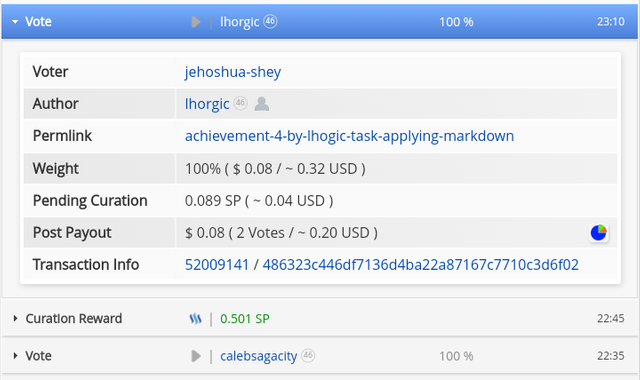Click lhorgic name in the Vote header
640x380 pixels.
point(240,22)
